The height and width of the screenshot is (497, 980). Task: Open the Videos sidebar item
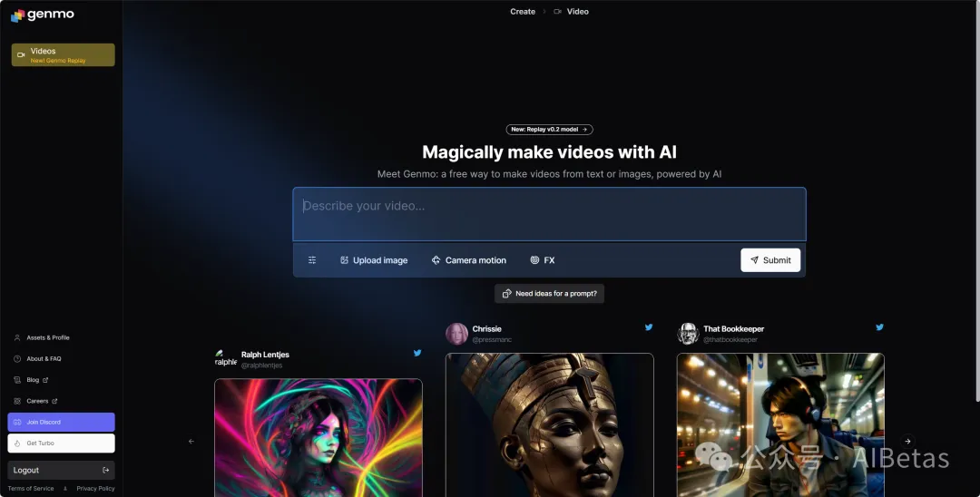[64, 55]
